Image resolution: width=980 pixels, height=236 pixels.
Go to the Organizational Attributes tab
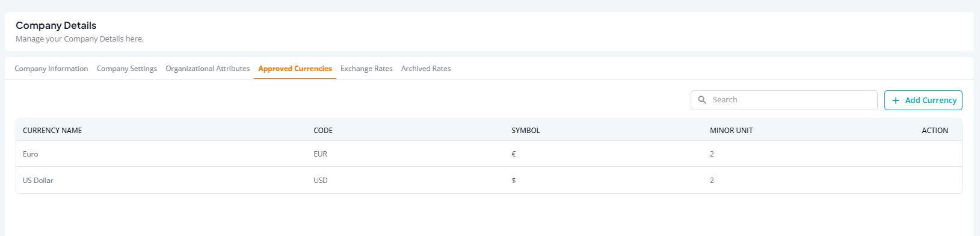coord(208,69)
